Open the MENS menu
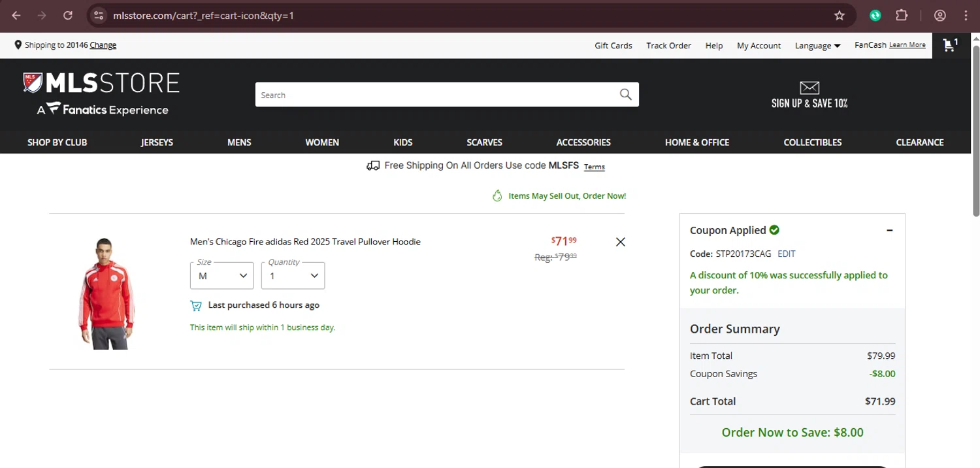The width and height of the screenshot is (980, 468). click(239, 142)
